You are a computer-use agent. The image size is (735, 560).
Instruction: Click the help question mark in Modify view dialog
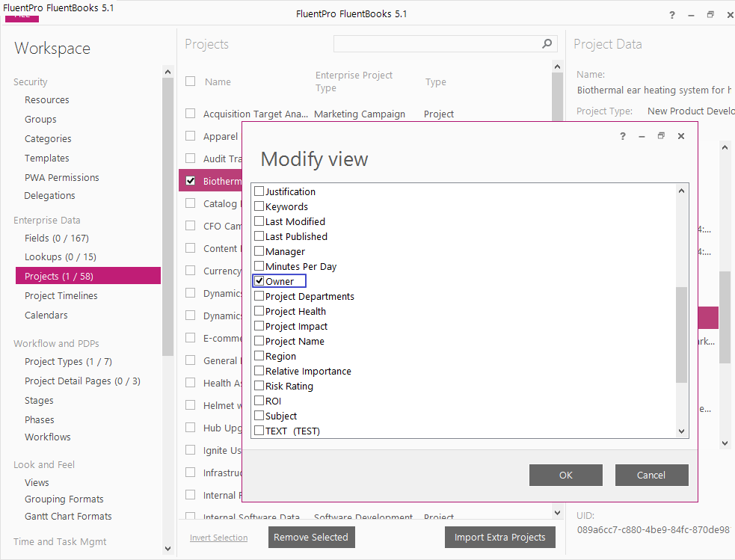[x=623, y=136]
